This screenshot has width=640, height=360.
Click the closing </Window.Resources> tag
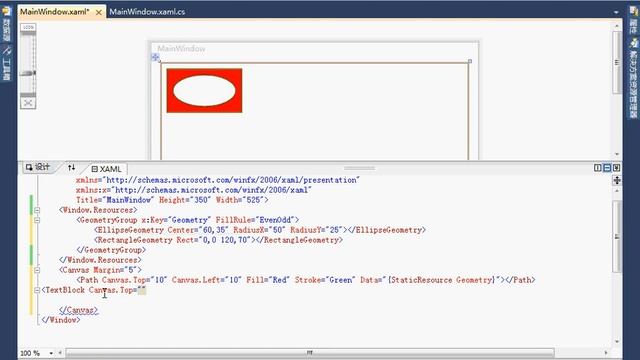pyautogui.click(x=100, y=260)
